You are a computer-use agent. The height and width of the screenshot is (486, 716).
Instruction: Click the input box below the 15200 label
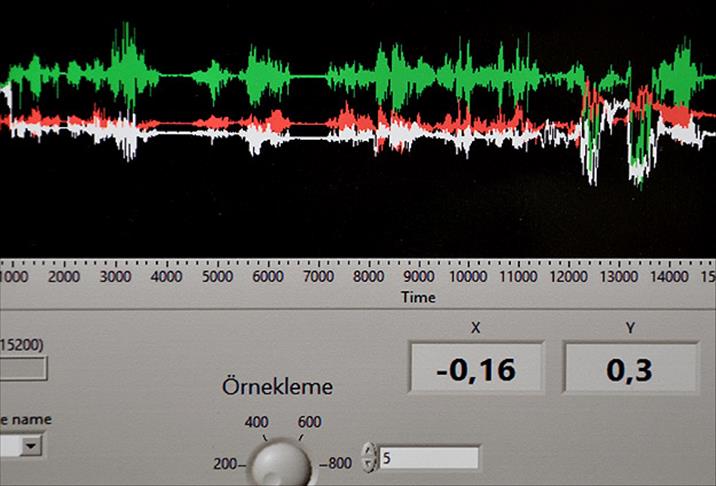click(22, 370)
